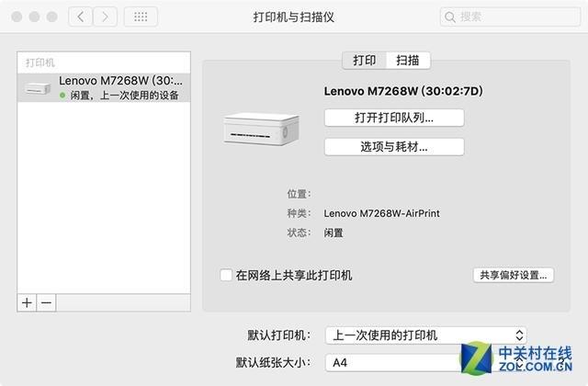Viewport: 588px width, 386px height.
Task: Click the magnifying glass search icon
Action: point(449,17)
